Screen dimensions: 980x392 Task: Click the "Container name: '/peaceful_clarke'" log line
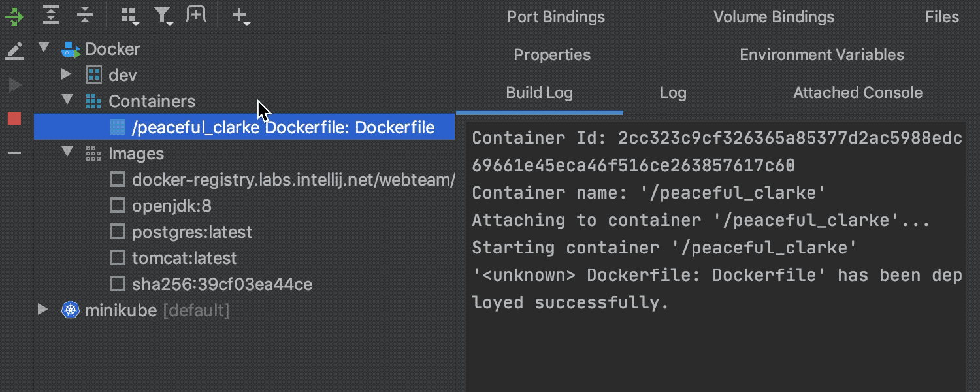[649, 193]
